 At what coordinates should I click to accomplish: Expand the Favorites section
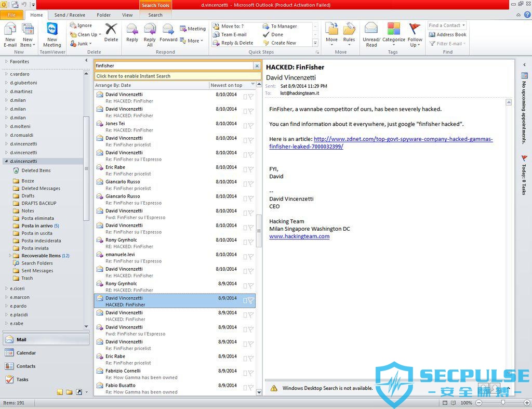(x=6, y=61)
